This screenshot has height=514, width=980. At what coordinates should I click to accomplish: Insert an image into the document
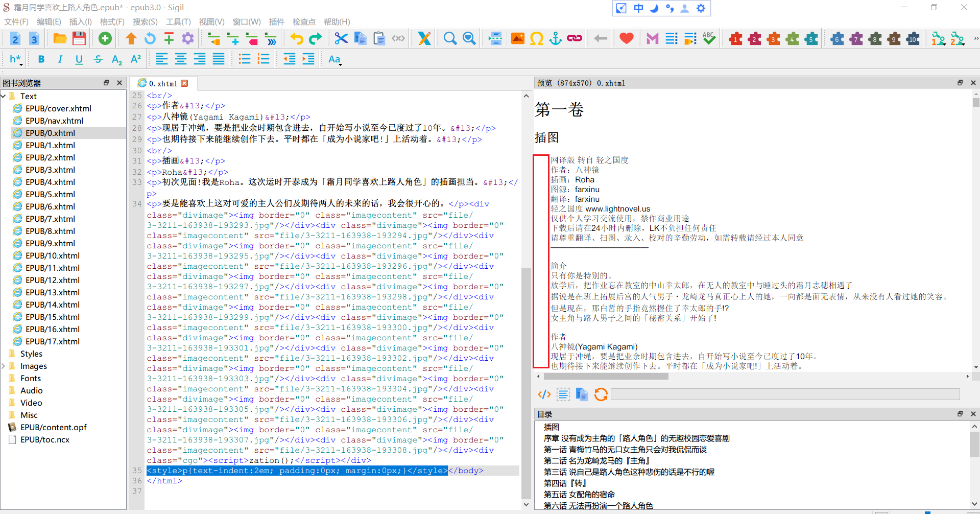pos(517,38)
